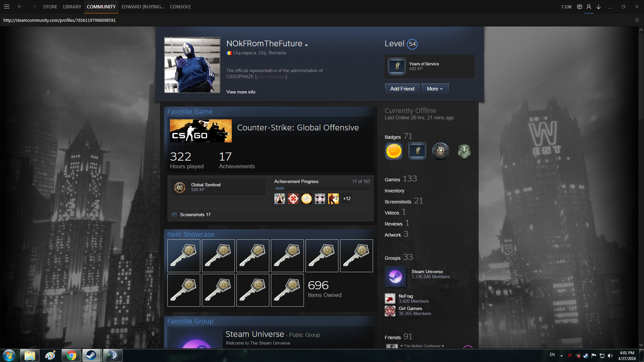Viewport: 644px width, 362px height.
Task: Expand the username history dropdown arrow
Action: point(306,45)
